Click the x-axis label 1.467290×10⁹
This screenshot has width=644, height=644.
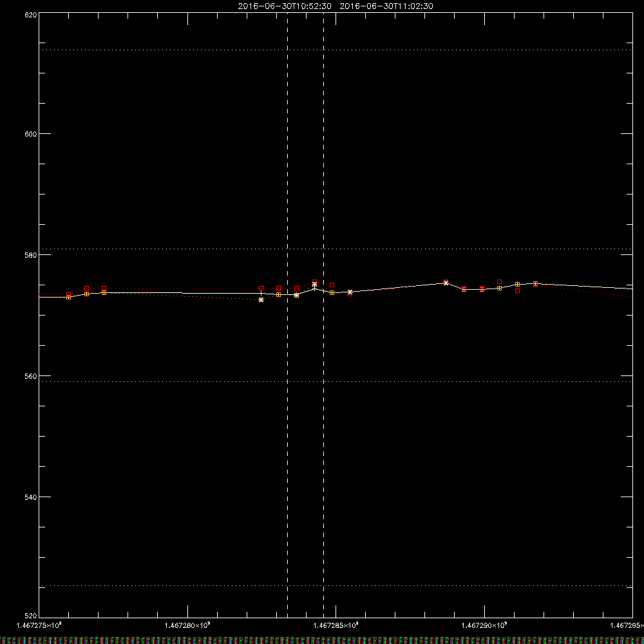pyautogui.click(x=484, y=625)
